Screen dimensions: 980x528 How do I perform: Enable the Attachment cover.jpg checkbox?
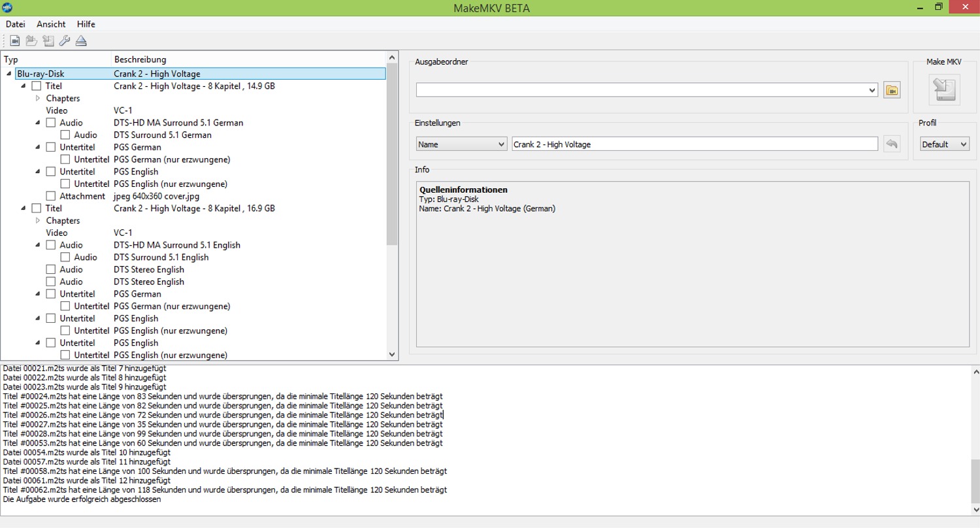tap(51, 196)
